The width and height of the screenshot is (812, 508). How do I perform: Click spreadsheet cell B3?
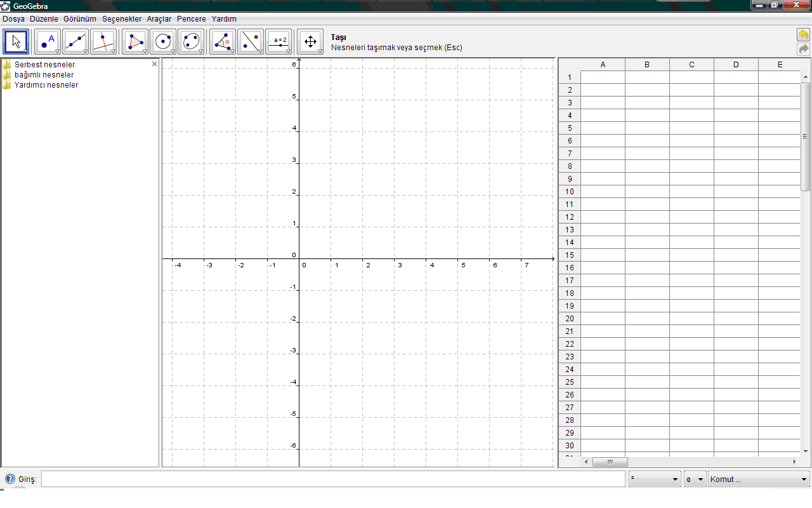(x=647, y=103)
